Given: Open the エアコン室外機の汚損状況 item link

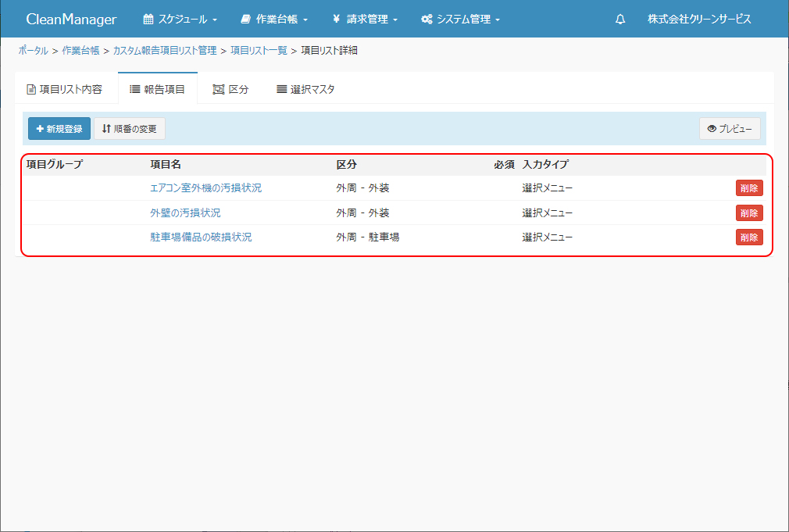Looking at the screenshot, I should click(205, 188).
